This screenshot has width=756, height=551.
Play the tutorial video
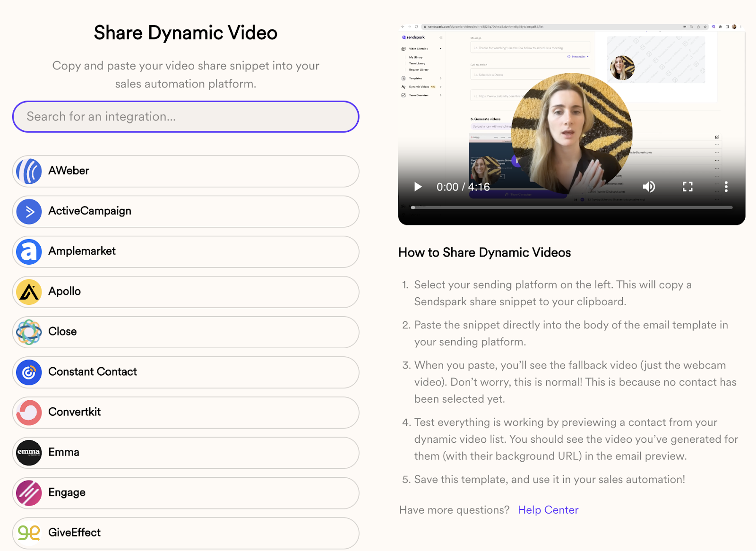[x=418, y=187]
